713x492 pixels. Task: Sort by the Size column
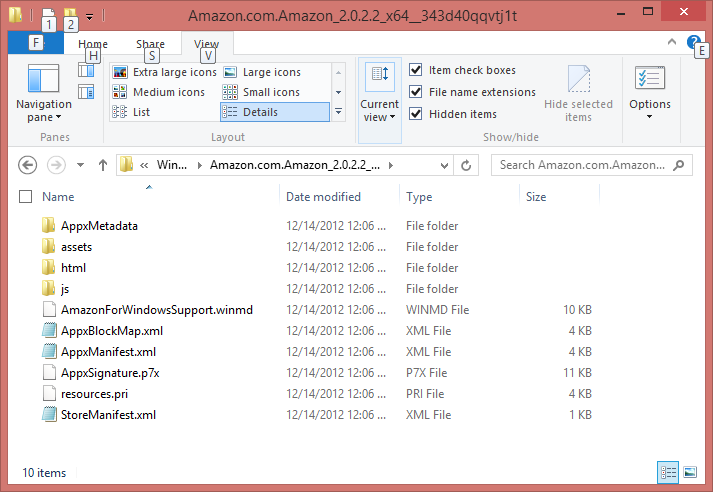coord(536,197)
